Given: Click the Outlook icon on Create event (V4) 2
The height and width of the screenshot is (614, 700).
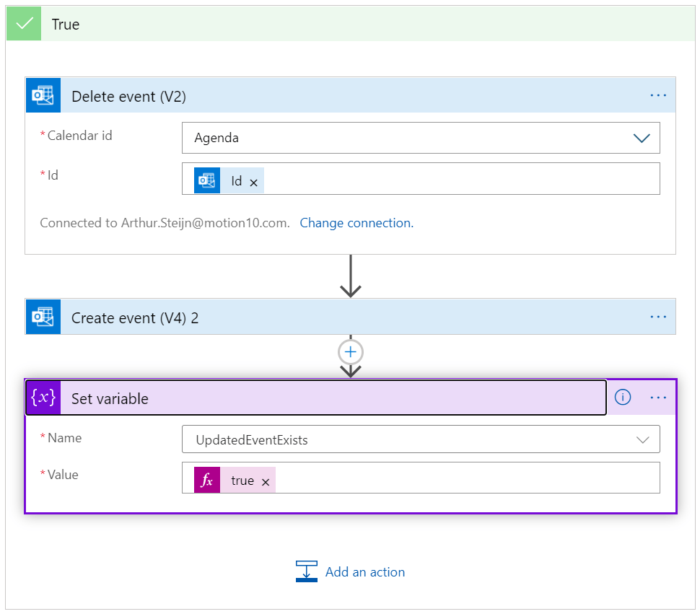Looking at the screenshot, I should (43, 317).
